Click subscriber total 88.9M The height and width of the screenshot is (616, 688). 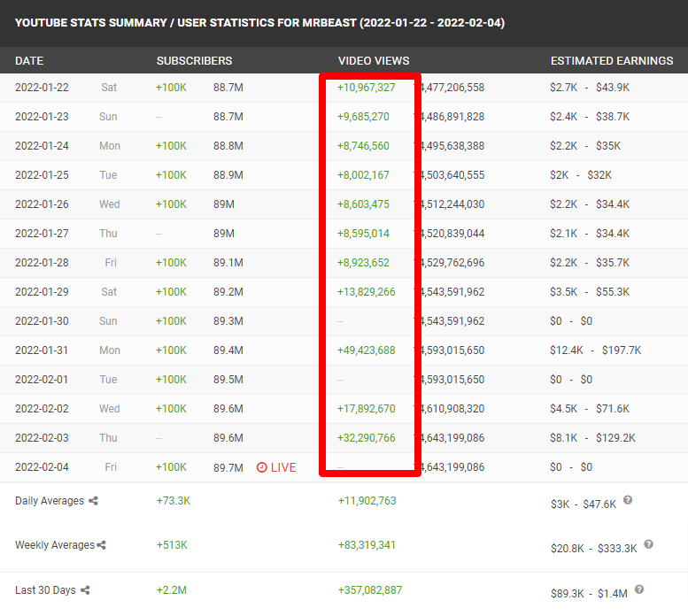tap(228, 175)
